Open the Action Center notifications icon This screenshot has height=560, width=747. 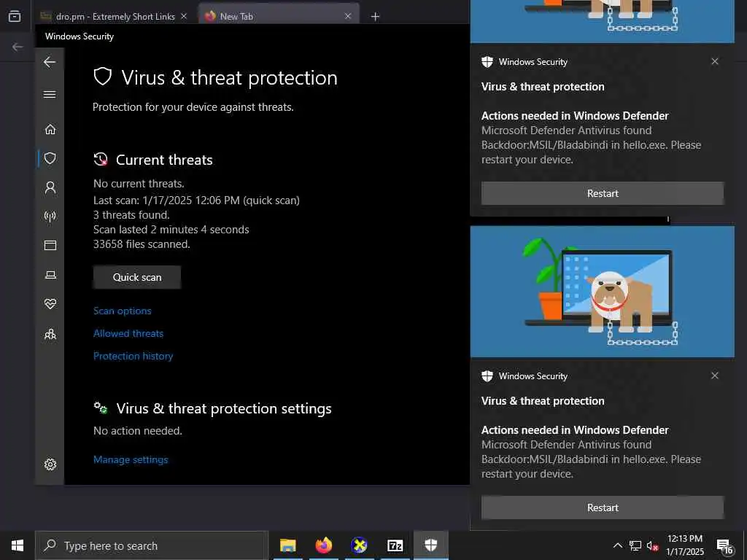725,546
